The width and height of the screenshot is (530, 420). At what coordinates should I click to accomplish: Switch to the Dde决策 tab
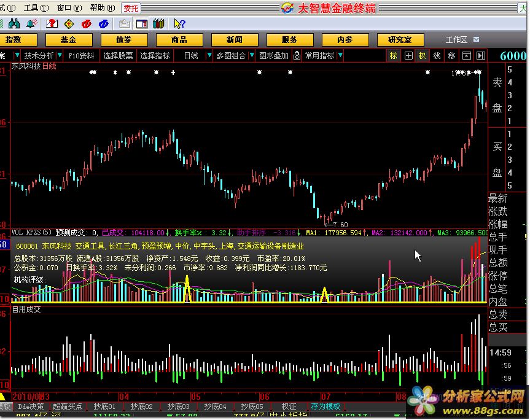point(31,406)
